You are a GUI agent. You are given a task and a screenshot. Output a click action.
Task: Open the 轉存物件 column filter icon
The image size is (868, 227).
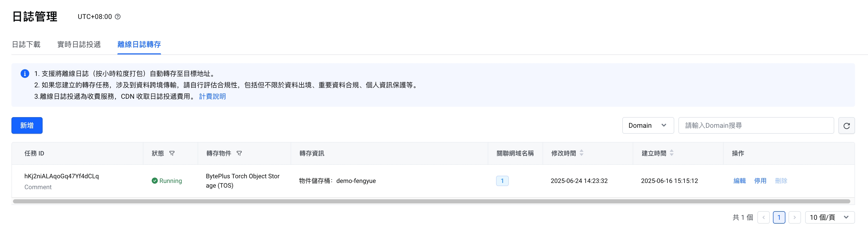[x=239, y=153]
